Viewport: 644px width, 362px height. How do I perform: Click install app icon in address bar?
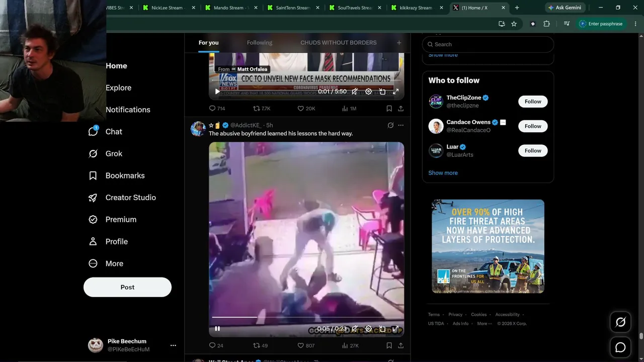pos(502,24)
